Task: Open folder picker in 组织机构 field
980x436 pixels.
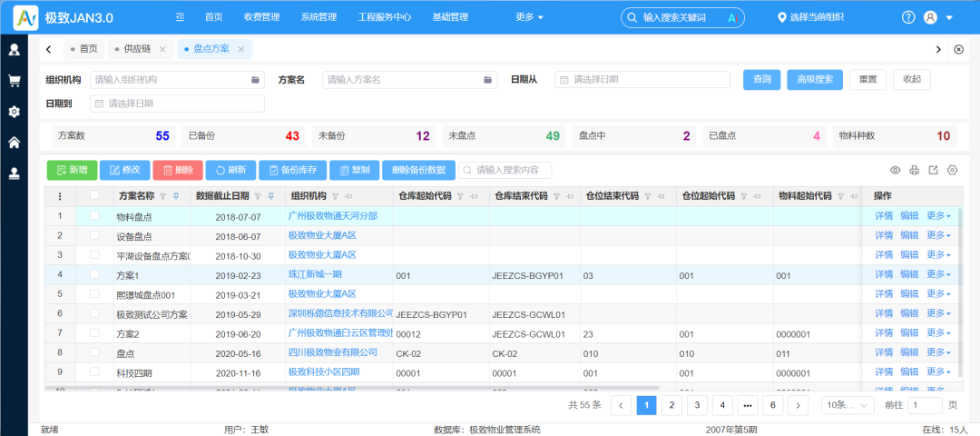Action: point(255,79)
